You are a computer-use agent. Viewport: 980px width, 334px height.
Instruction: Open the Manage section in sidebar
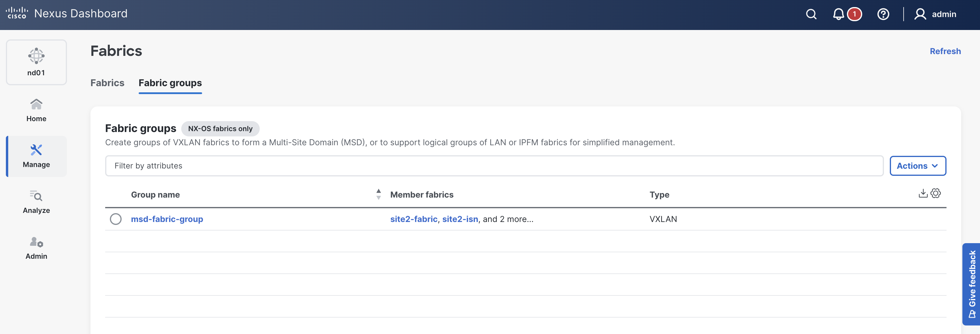click(36, 156)
